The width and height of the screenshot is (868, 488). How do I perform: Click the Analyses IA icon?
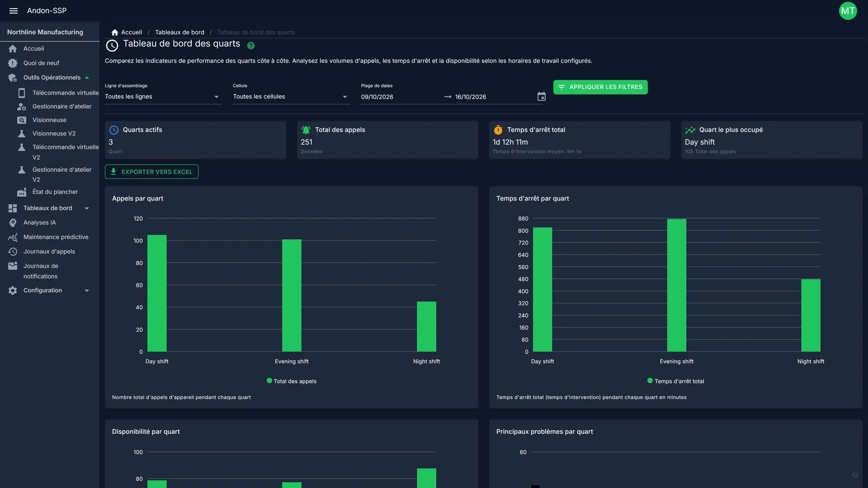pyautogui.click(x=13, y=222)
